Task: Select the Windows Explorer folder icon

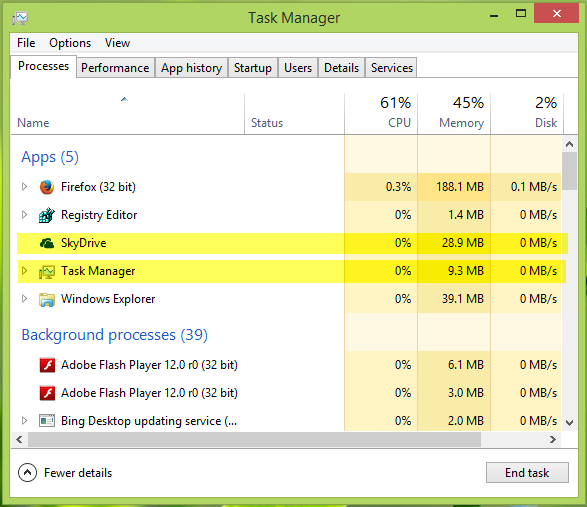Action: click(x=47, y=300)
